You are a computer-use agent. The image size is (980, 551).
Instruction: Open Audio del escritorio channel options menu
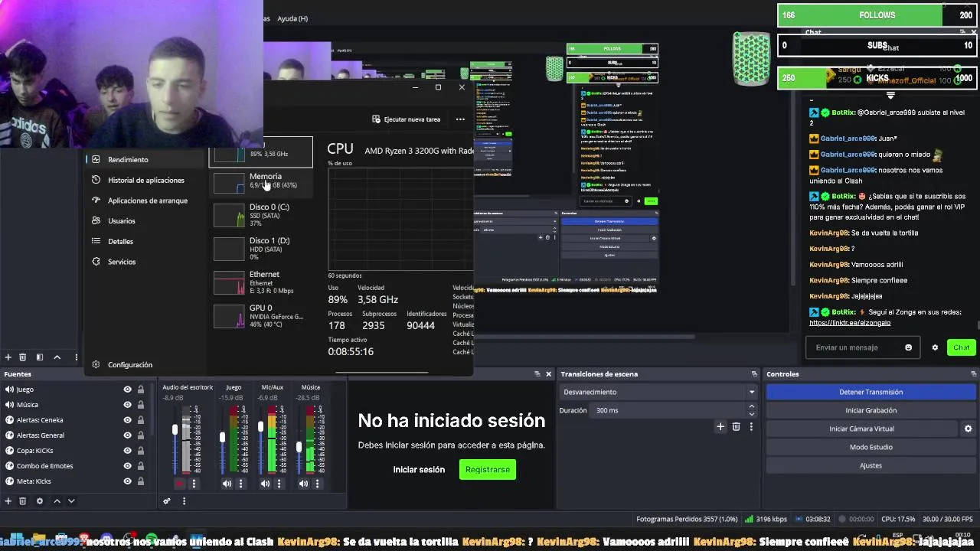point(194,484)
